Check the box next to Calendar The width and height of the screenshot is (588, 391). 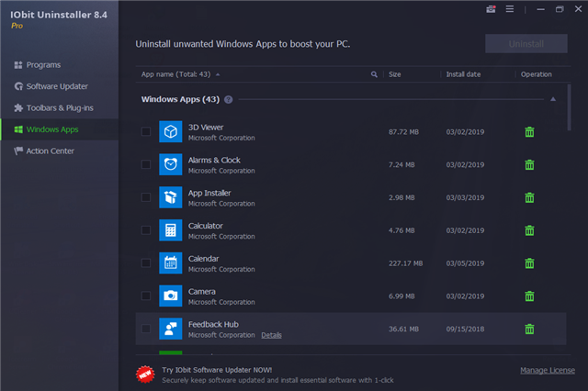[146, 263]
